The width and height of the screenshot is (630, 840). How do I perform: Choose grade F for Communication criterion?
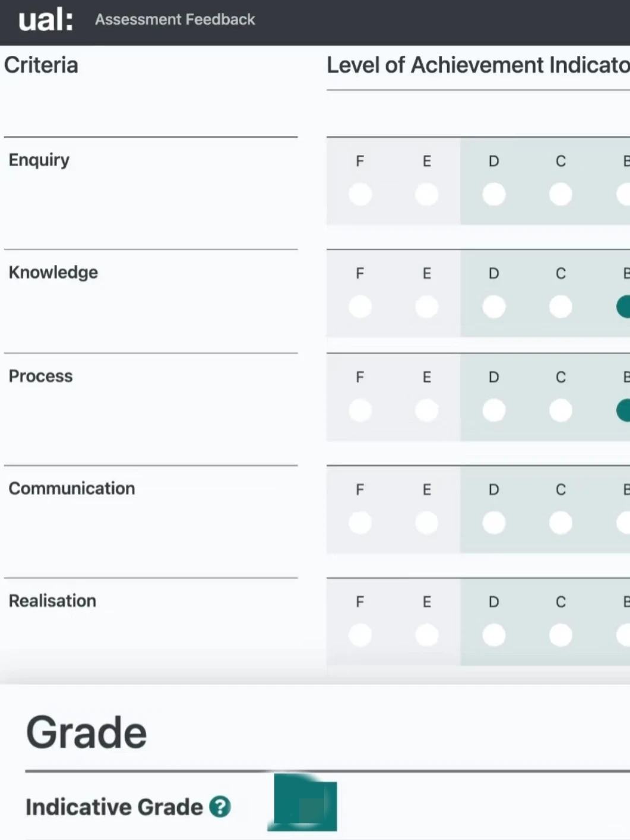pos(360,523)
